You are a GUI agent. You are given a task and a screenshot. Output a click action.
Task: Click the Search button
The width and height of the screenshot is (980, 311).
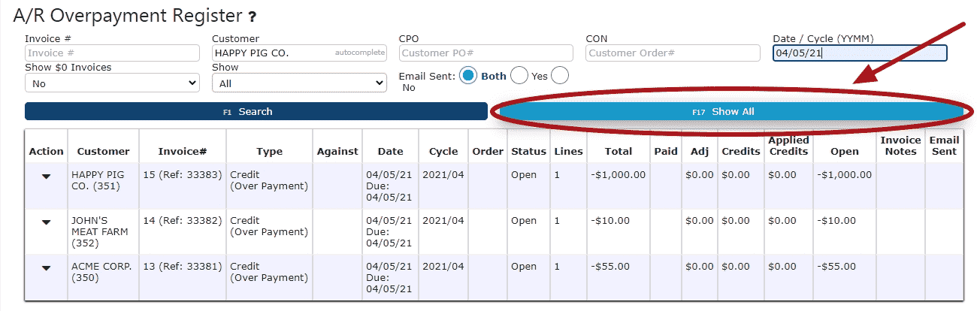pyautogui.click(x=256, y=111)
